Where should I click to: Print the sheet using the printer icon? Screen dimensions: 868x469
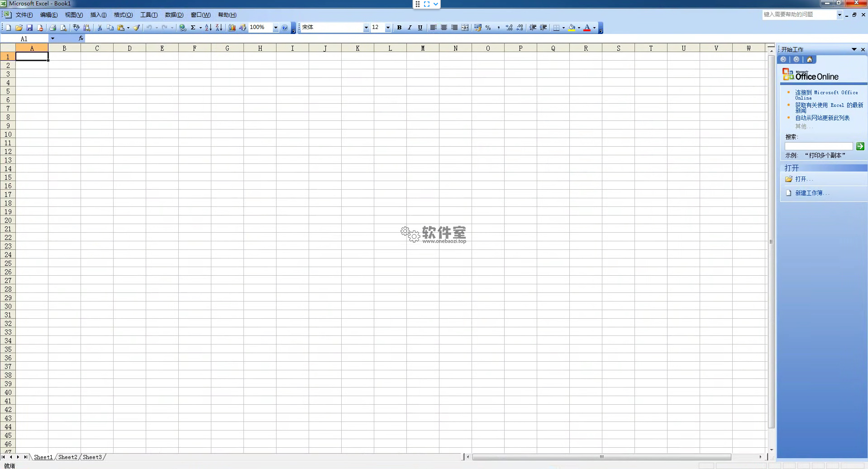point(52,28)
